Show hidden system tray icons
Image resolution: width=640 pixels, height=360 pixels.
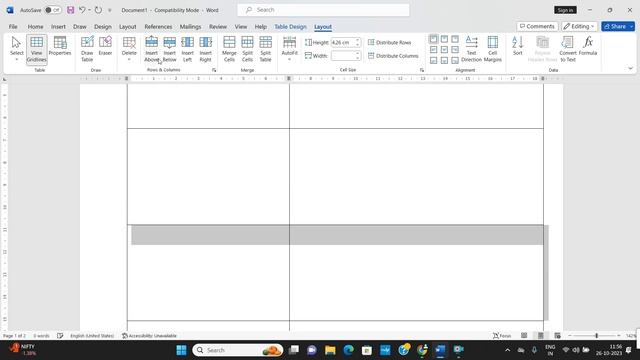pos(507,350)
